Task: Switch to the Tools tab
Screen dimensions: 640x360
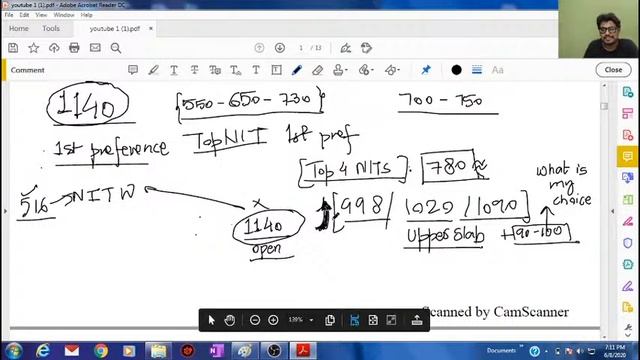Action: click(x=51, y=29)
